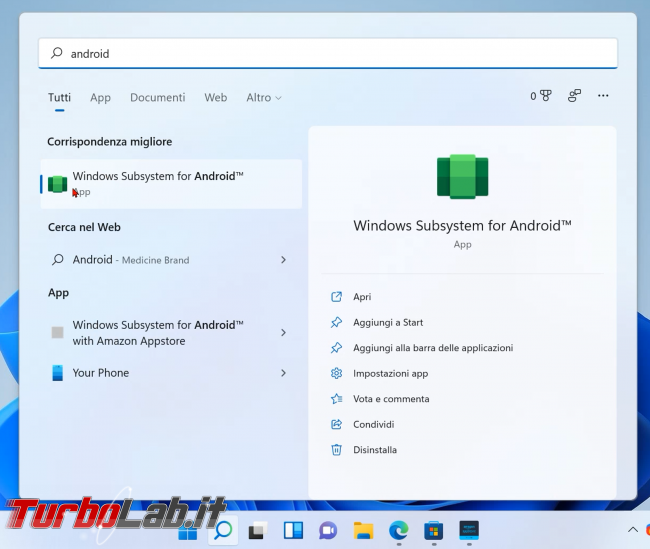Screen dimensions: 650x549
Task: Click the magnifier icon in search box
Action: click(x=57, y=53)
